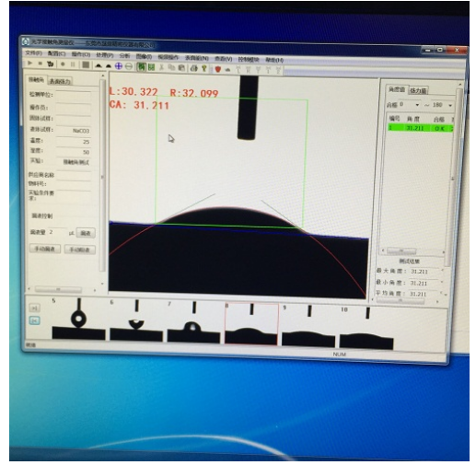Click the video camera icon in the toolbar
Screen dimensions: 476x465
coord(51,64)
